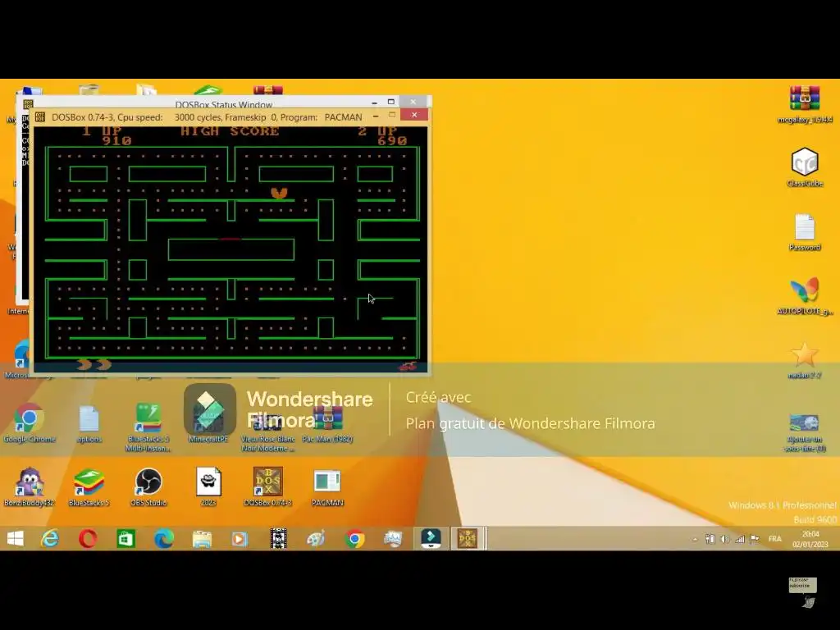Switch to Wondershare Filmora in the taskbar

click(431, 538)
